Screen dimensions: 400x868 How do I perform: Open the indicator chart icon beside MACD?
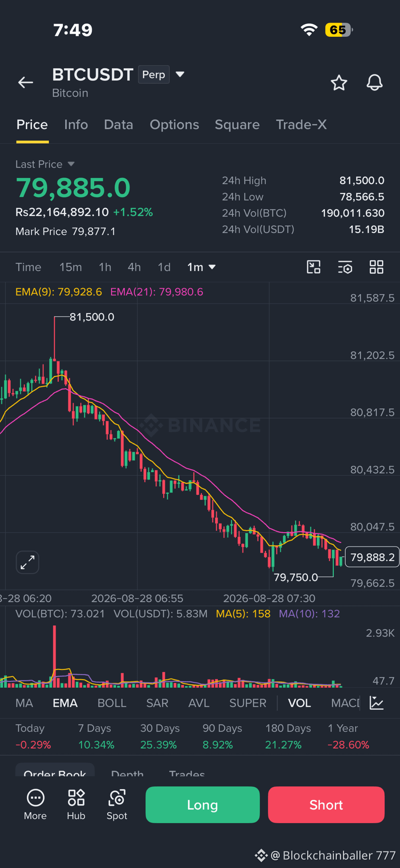coord(376,703)
